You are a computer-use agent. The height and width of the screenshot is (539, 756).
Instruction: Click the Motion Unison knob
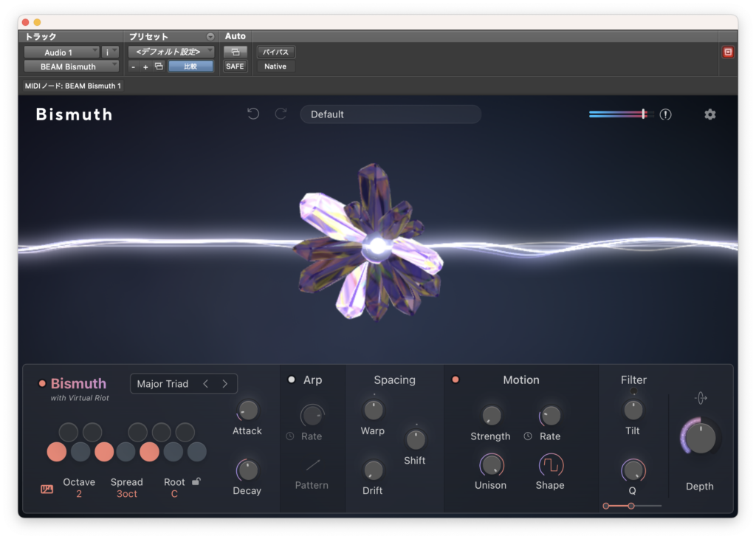pos(491,465)
